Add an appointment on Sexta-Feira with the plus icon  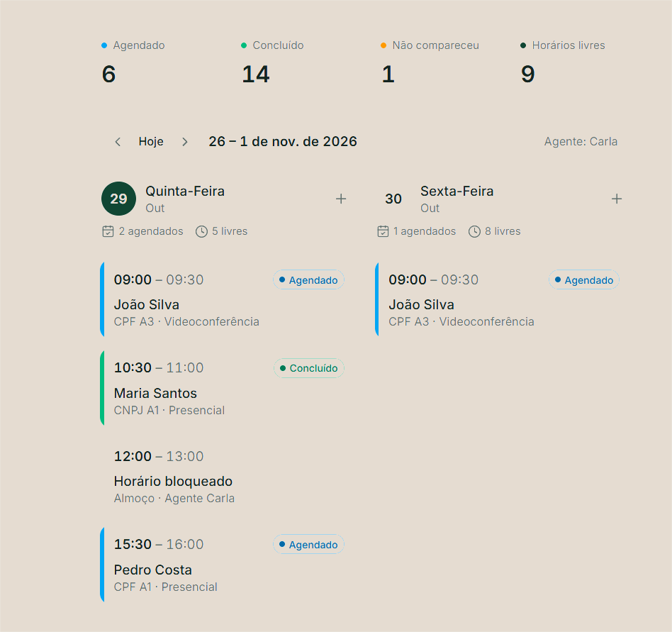coord(616,199)
